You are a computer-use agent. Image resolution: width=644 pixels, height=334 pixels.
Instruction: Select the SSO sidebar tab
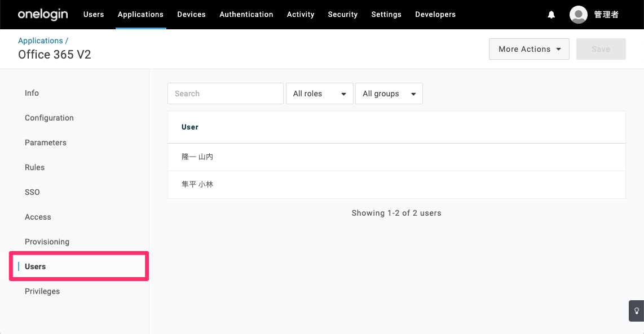[32, 192]
